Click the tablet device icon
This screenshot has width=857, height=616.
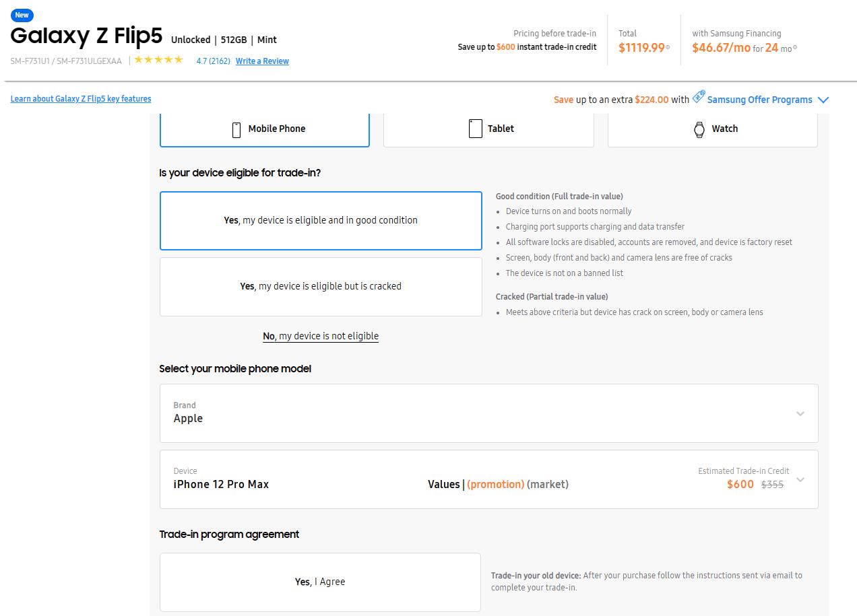[475, 129]
